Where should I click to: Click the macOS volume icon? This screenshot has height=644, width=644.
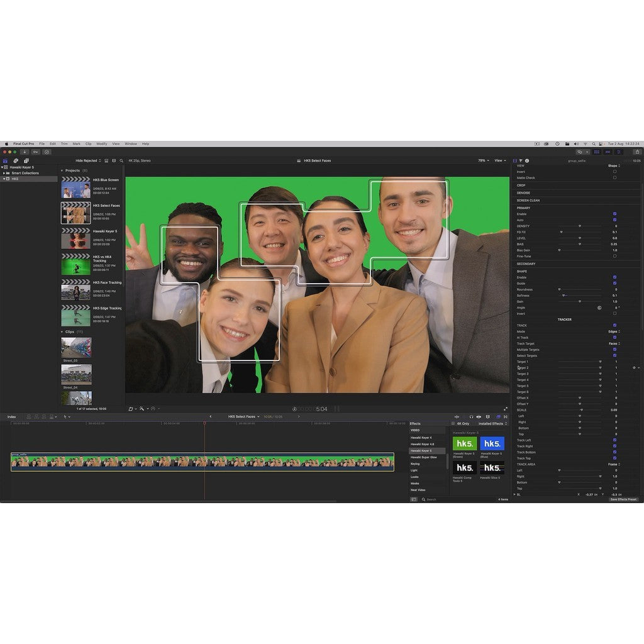pyautogui.click(x=576, y=144)
